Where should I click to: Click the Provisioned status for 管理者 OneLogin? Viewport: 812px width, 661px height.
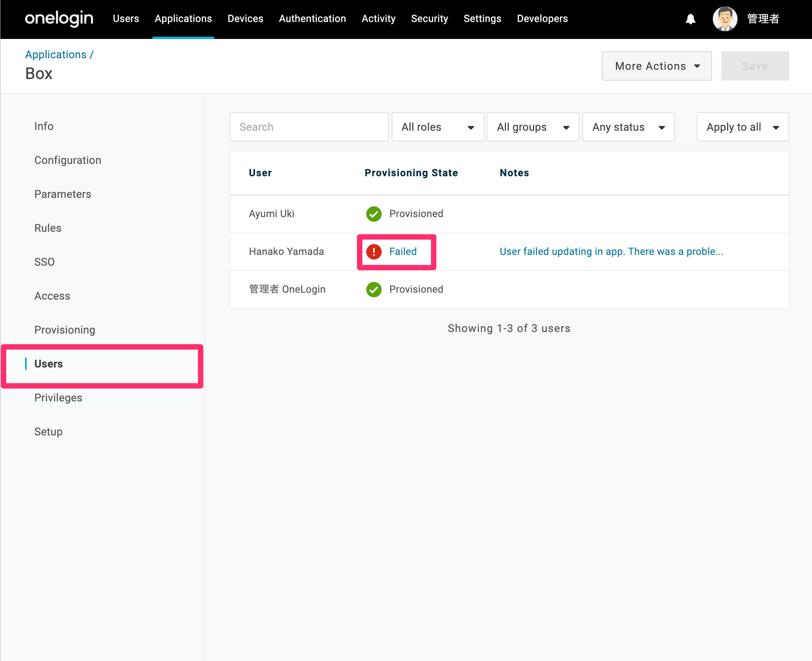pyautogui.click(x=416, y=289)
